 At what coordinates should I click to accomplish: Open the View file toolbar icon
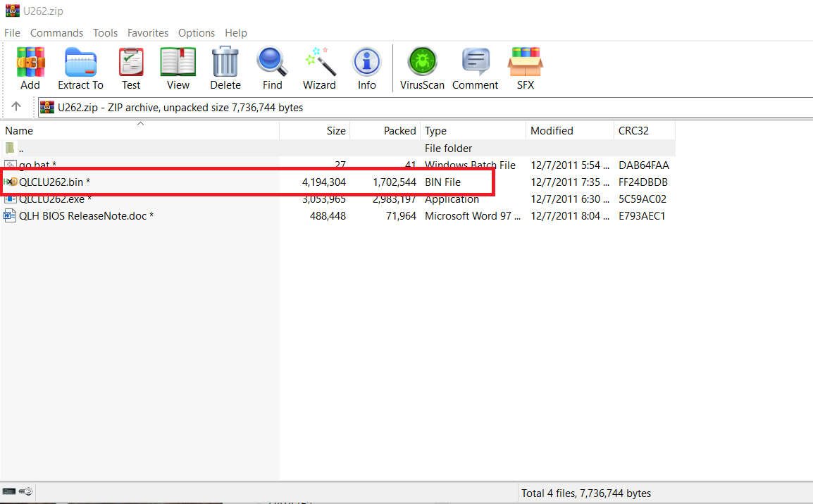tap(178, 62)
